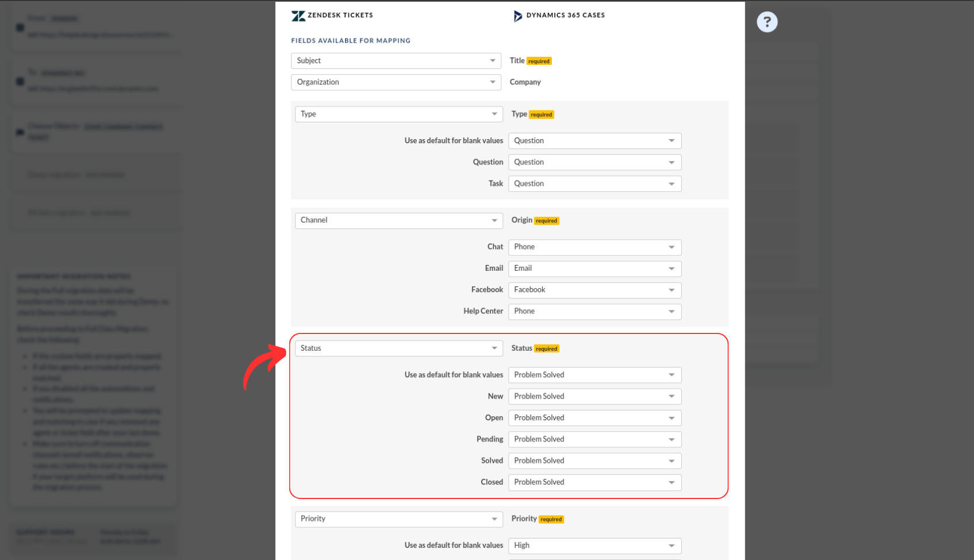974x560 pixels.
Task: Click the help question mark icon
Action: (x=766, y=22)
